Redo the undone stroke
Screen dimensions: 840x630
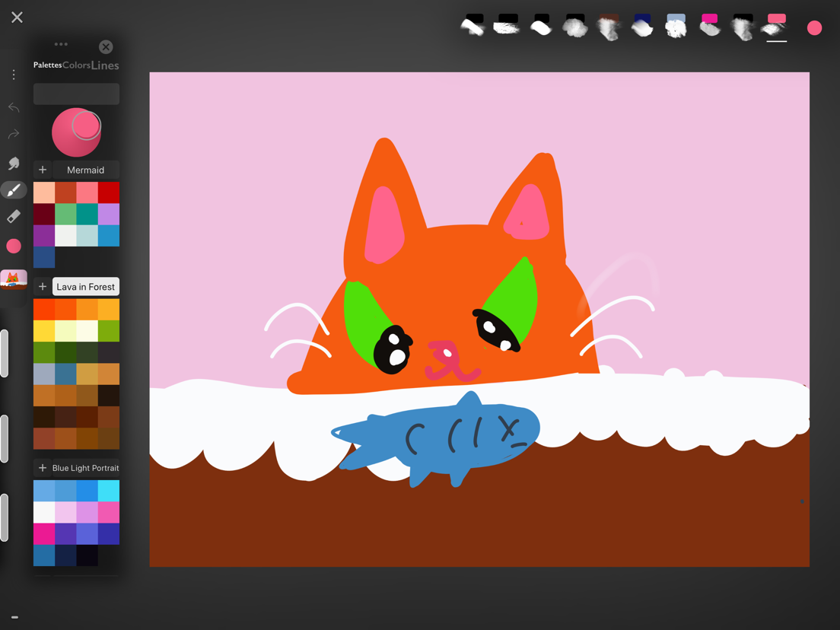pos(14,133)
